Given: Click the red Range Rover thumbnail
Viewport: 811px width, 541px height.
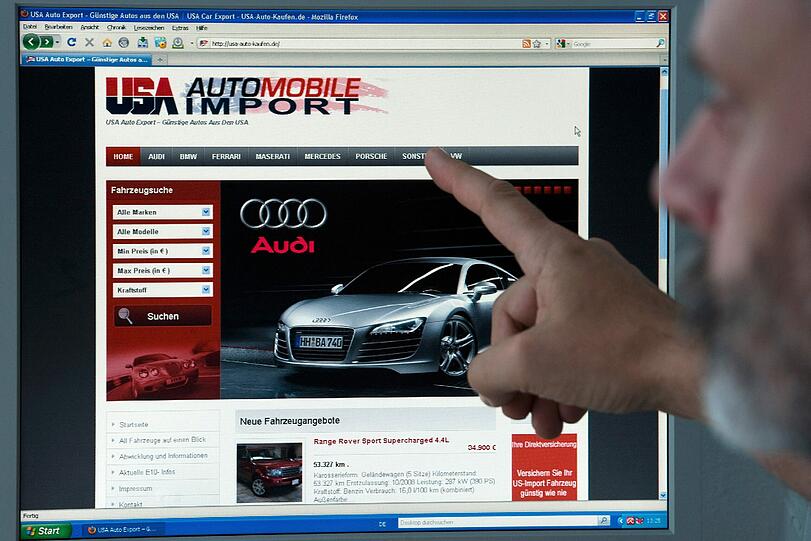Looking at the screenshot, I should 269,472.
